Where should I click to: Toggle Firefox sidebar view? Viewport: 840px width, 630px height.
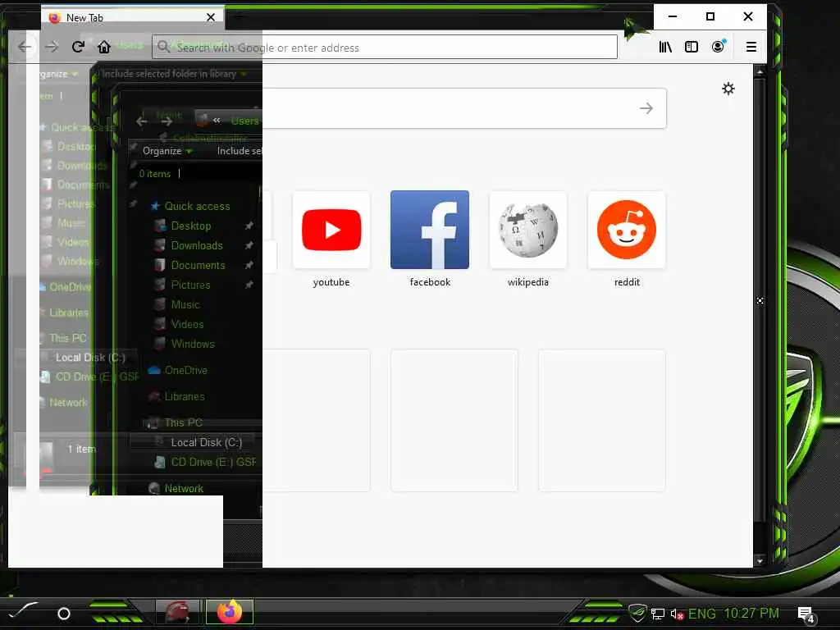(x=692, y=47)
